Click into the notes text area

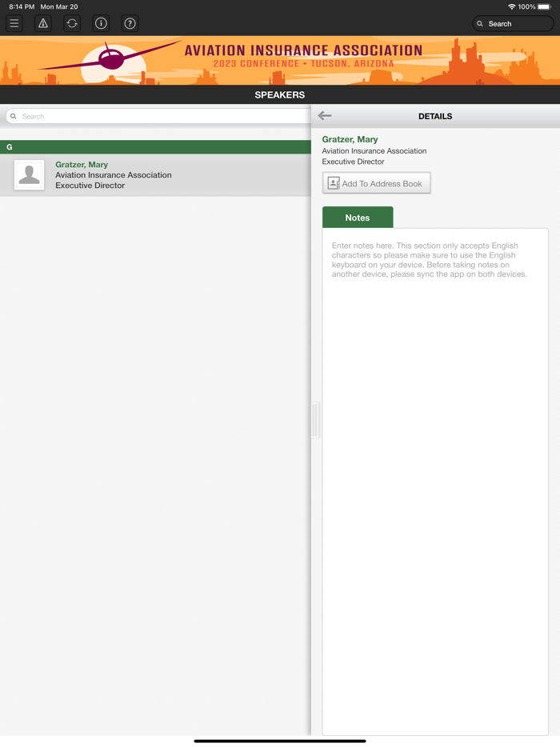pyautogui.click(x=435, y=481)
